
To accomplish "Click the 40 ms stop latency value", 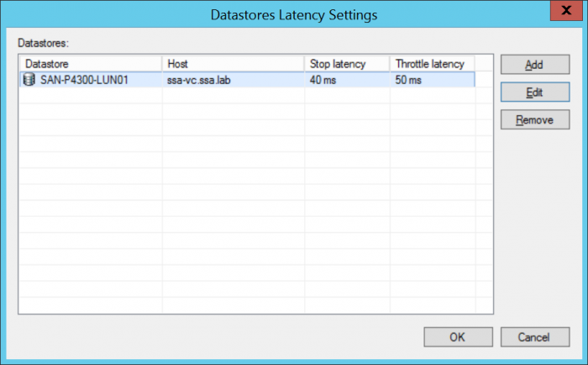I will (322, 80).
